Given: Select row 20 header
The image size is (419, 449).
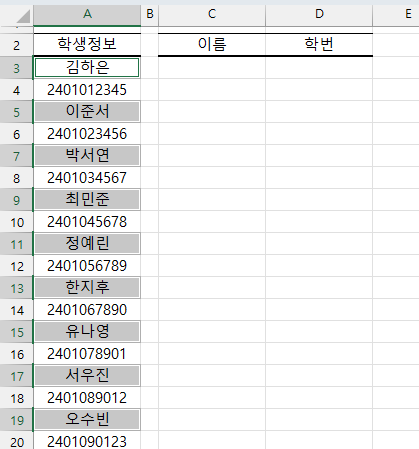Looking at the screenshot, I should tap(16, 440).
